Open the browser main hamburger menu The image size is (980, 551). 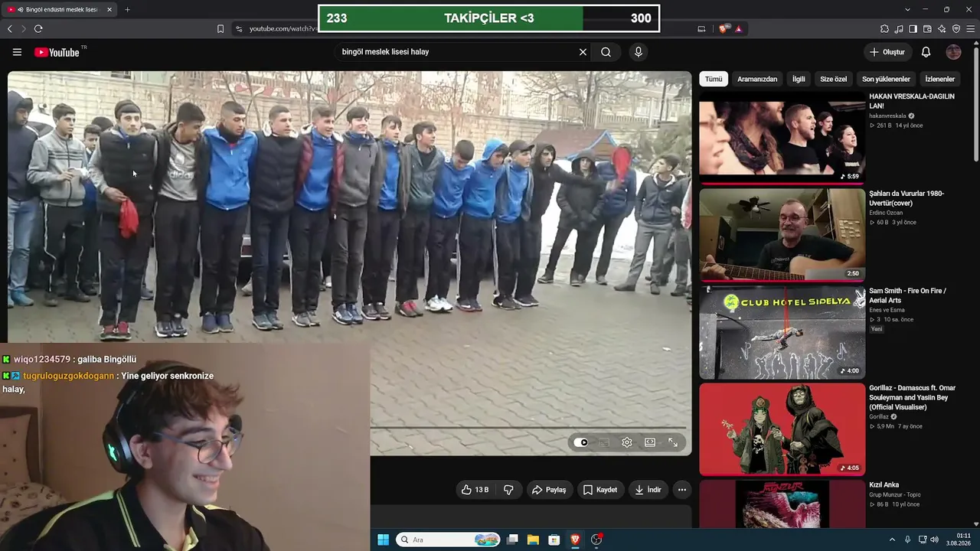pyautogui.click(x=971, y=29)
